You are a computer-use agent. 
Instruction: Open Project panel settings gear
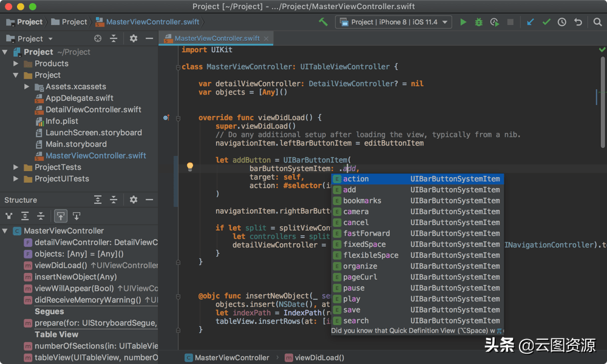[134, 38]
